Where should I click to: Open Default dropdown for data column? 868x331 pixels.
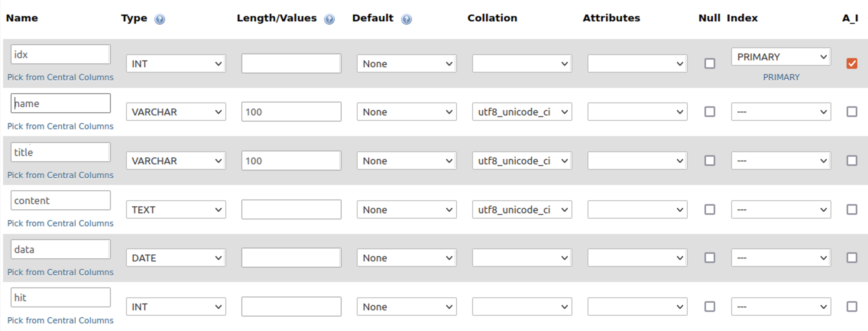click(406, 258)
